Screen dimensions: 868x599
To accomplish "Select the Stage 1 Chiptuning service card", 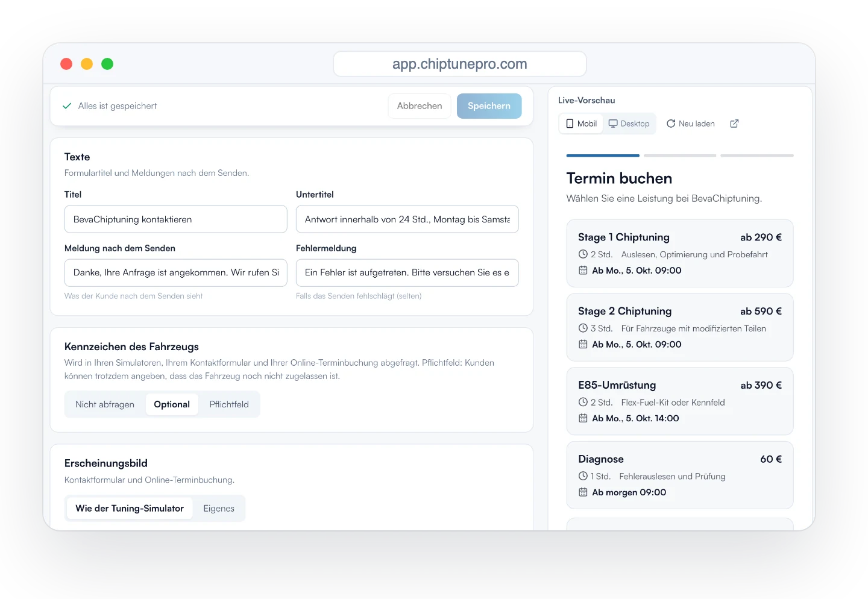I will [x=680, y=254].
